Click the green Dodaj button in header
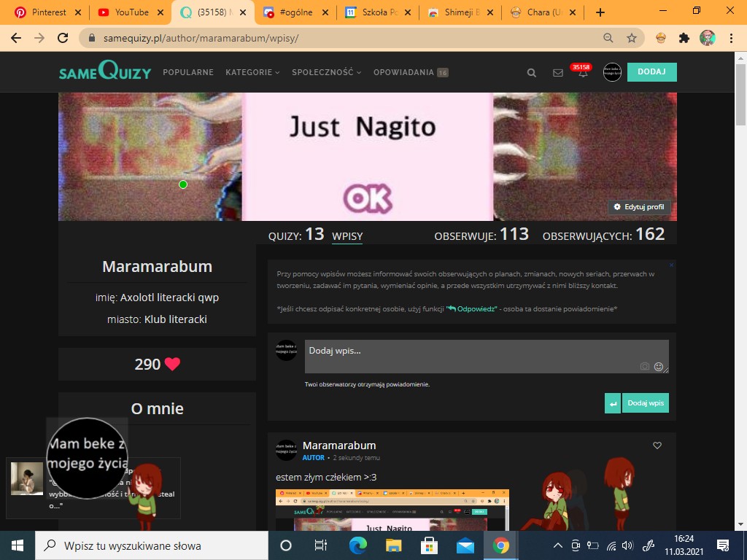747x560 pixels. point(651,72)
